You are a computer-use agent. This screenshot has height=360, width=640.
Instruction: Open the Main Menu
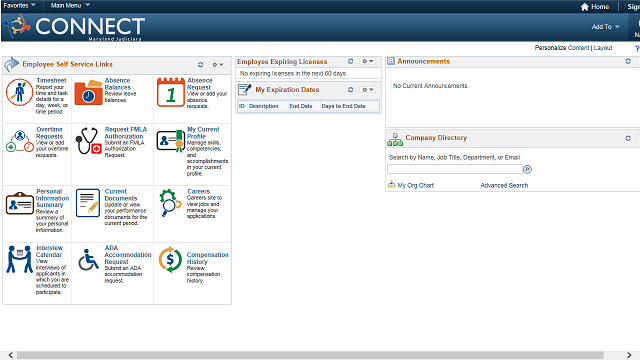tap(70, 5)
